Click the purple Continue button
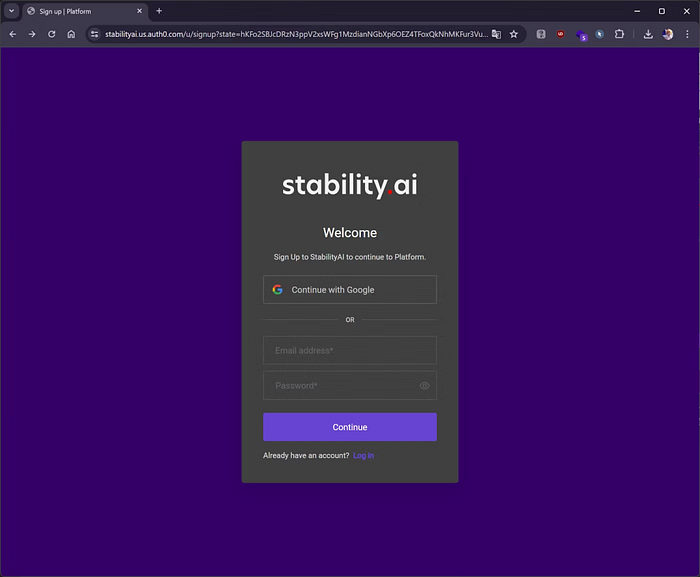The width and height of the screenshot is (700, 577). [x=350, y=427]
